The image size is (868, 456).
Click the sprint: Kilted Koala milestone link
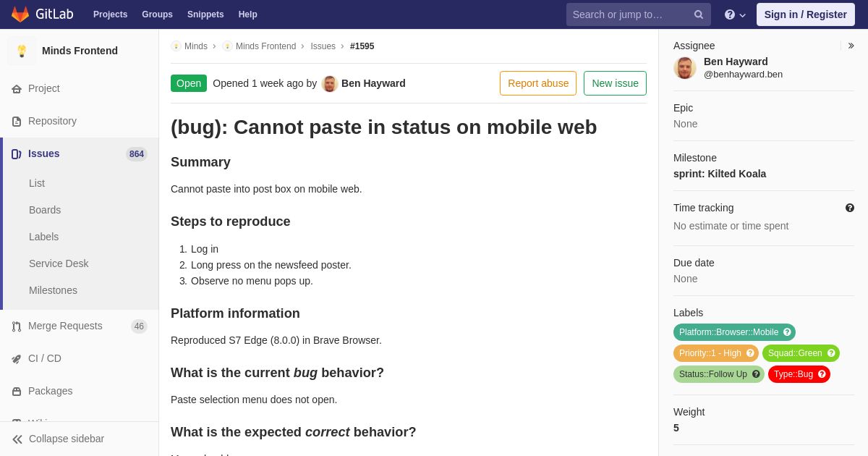(720, 174)
